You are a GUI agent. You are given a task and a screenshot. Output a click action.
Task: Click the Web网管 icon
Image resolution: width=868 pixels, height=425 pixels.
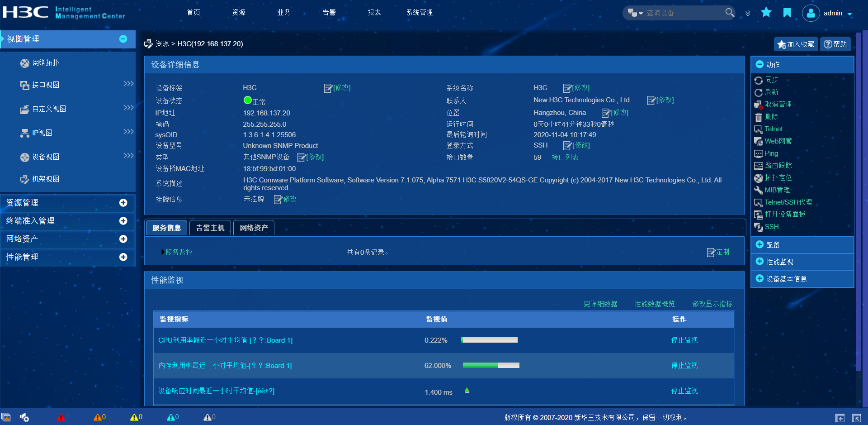758,141
